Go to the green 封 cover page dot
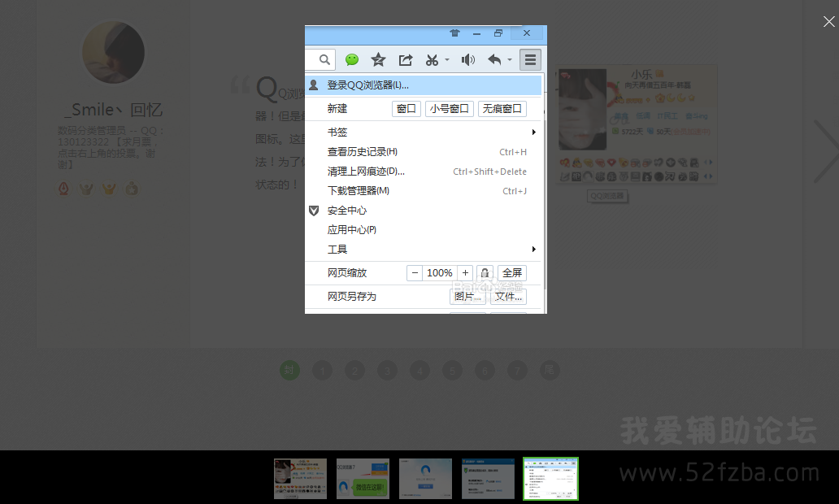This screenshot has width=839, height=504. (x=289, y=370)
